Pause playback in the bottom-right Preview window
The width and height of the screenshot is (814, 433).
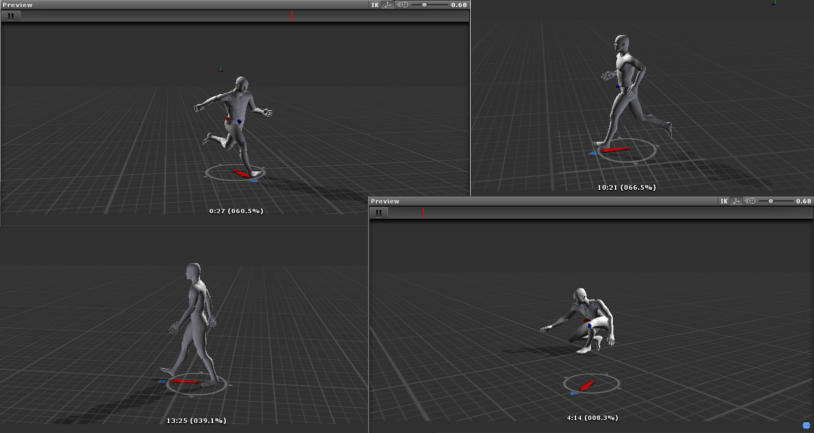point(379,212)
